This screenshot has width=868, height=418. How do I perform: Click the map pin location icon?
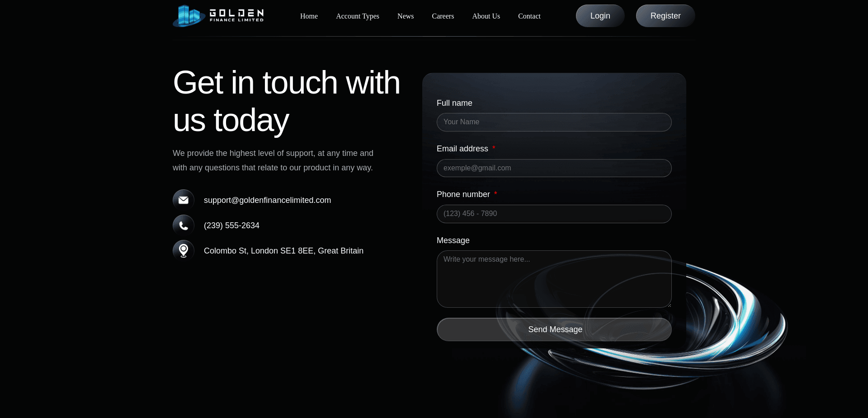[184, 250]
